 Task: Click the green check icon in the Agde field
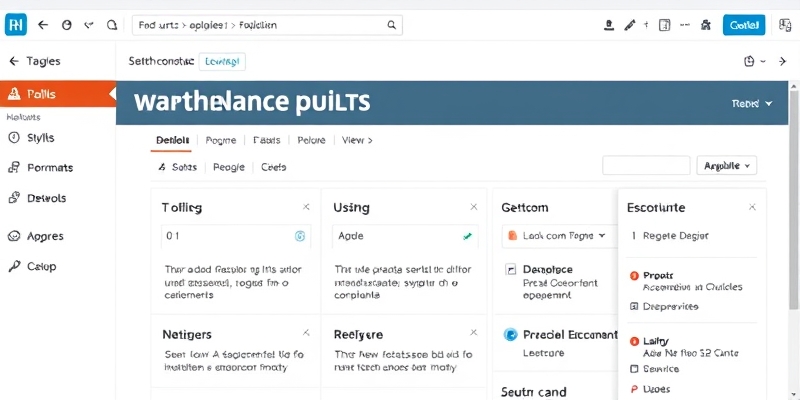point(467,236)
